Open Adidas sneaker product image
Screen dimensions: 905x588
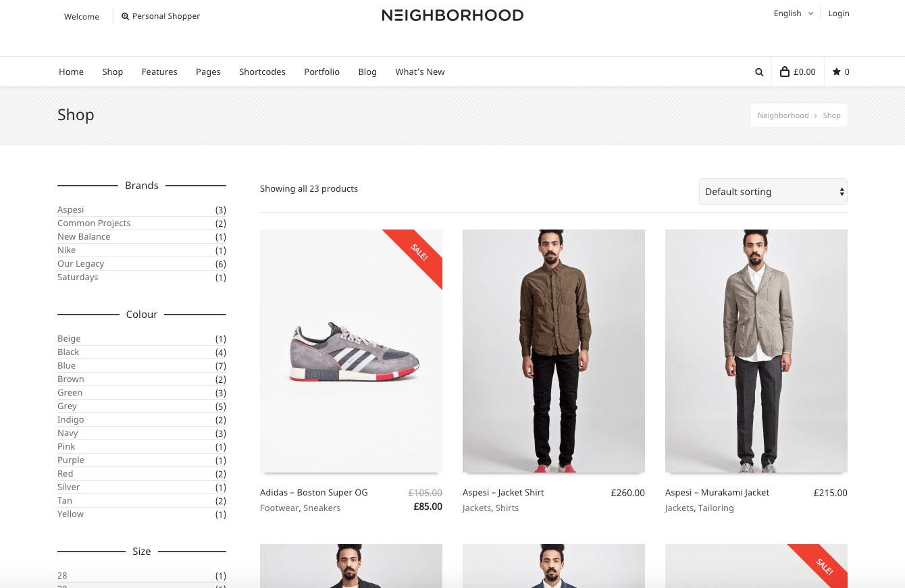click(x=351, y=351)
